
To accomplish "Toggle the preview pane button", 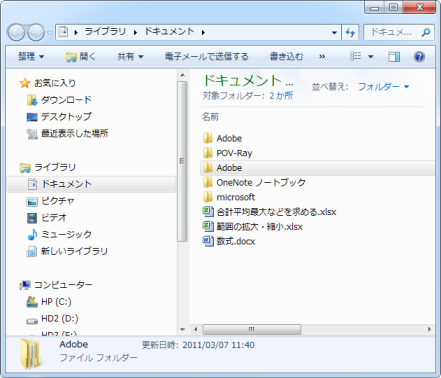I will 394,57.
